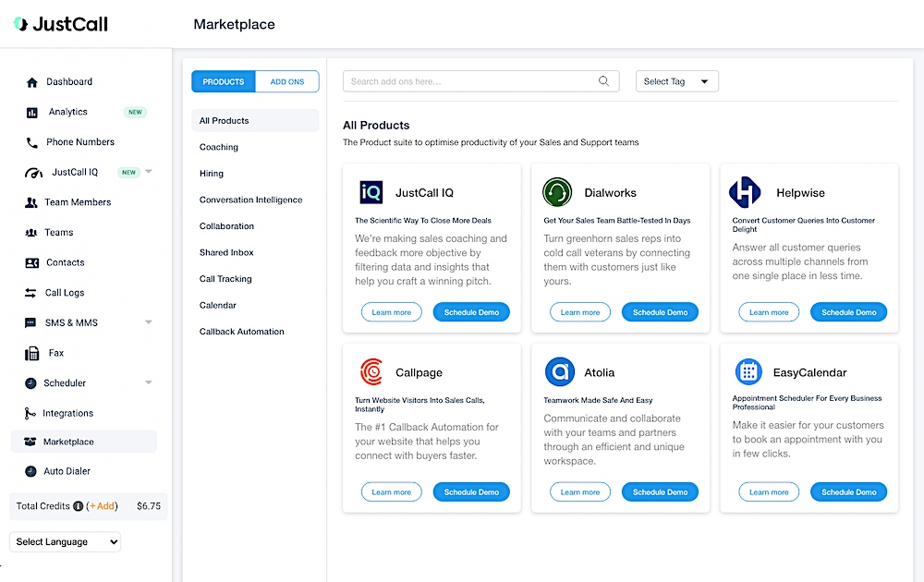Expand the Scheduler submenu arrow
This screenshot has height=582, width=924.
149,382
